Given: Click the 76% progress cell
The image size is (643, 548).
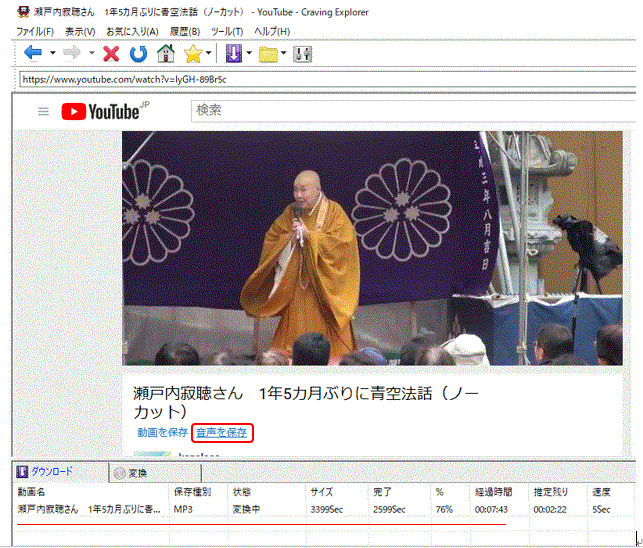Looking at the screenshot, I should (444, 510).
